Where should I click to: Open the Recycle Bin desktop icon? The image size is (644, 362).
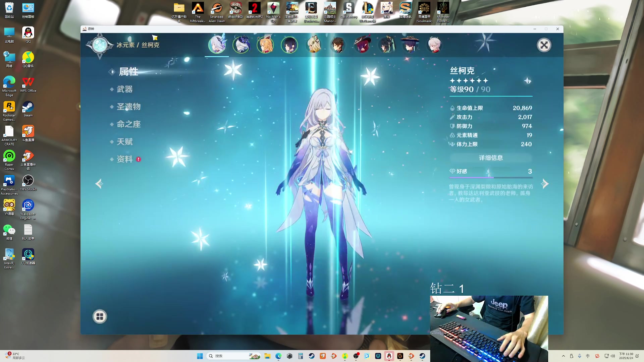pyautogui.click(x=9, y=10)
